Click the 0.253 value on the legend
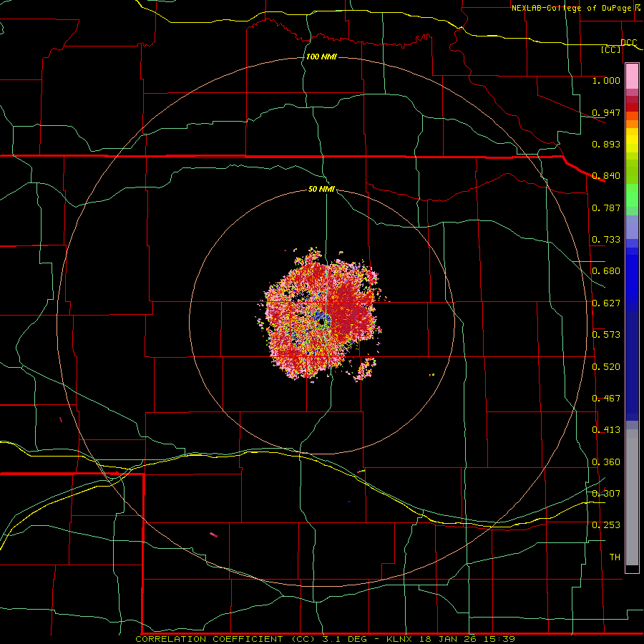Screen dimensions: 644x644 (x=606, y=525)
